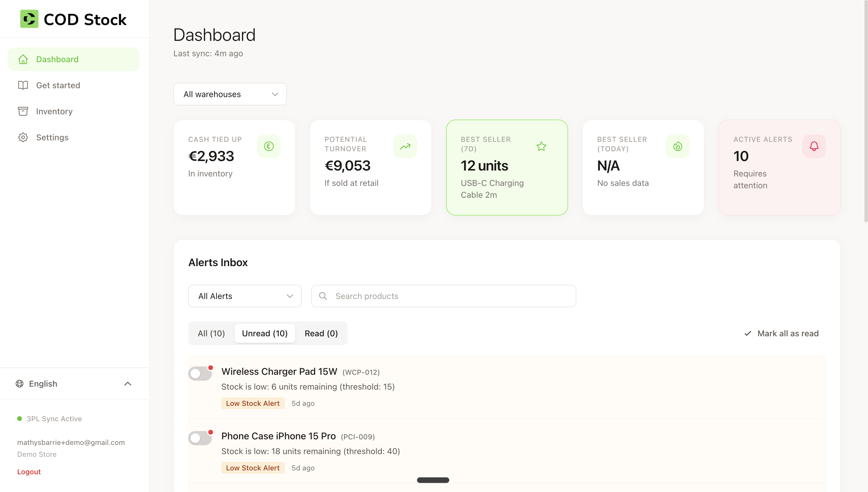
Task: Open the Dashboard home icon in sidebar
Action: pos(22,59)
